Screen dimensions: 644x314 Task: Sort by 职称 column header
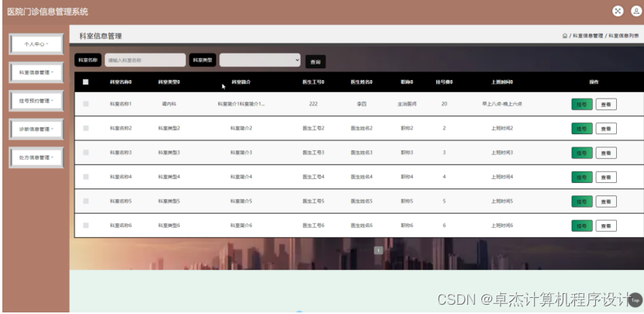tap(407, 82)
